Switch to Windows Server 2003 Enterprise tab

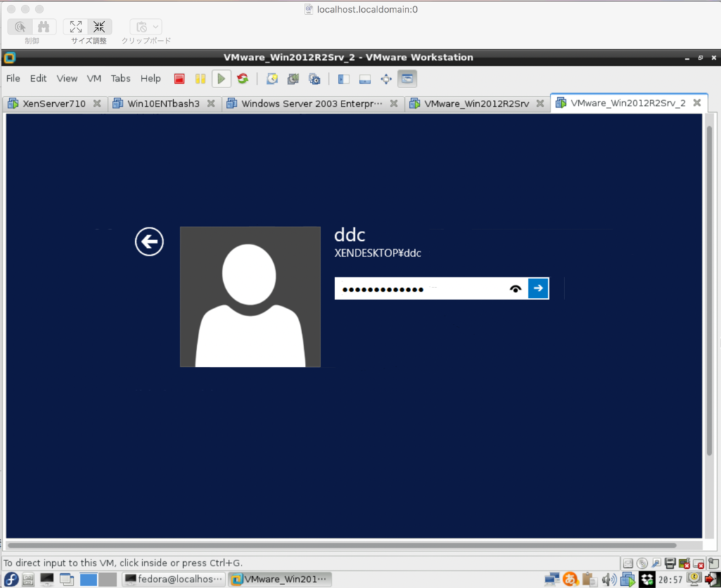click(x=312, y=104)
